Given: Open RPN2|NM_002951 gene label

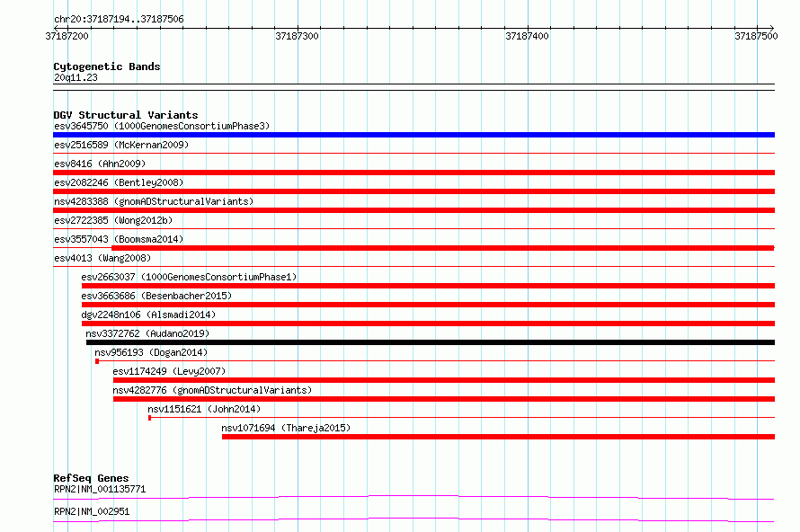Looking at the screenshot, I should point(92,511).
